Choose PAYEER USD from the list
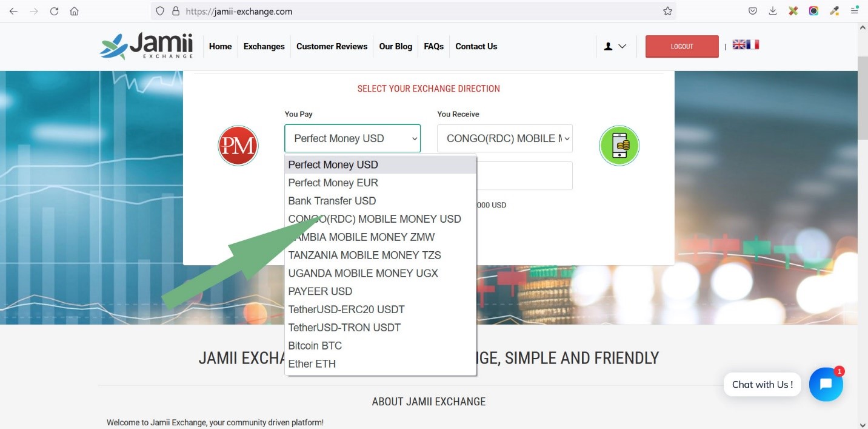Viewport: 868px width, 429px height. pos(381,291)
